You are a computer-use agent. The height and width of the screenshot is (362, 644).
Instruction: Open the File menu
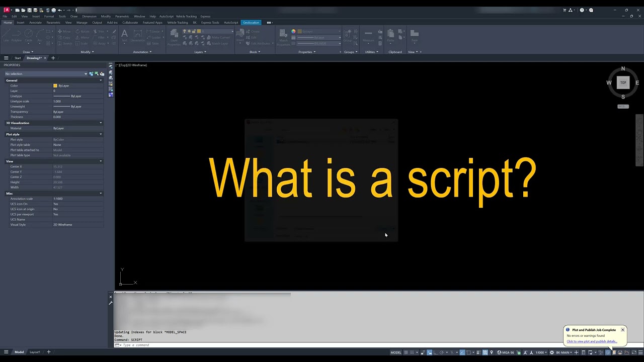point(5,16)
